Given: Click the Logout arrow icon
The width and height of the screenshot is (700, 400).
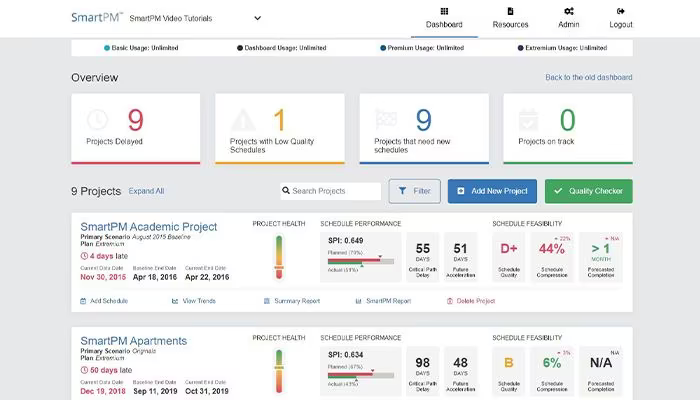Looking at the screenshot, I should click(621, 11).
